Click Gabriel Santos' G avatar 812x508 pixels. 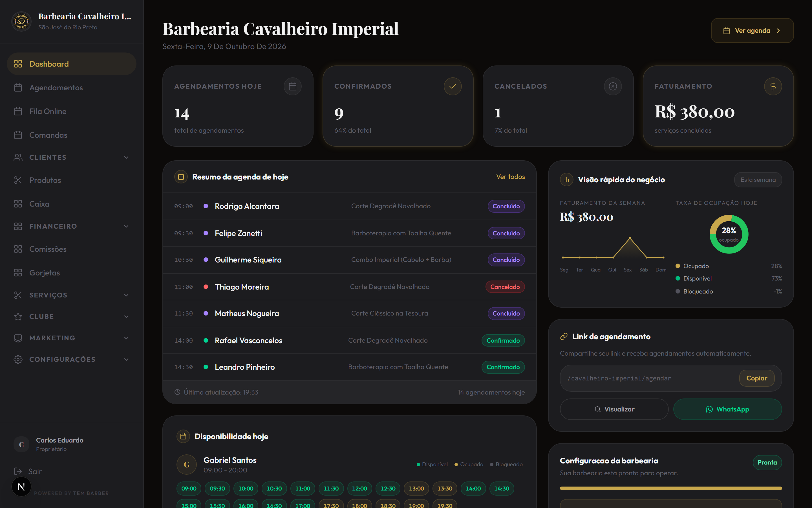coord(187,465)
